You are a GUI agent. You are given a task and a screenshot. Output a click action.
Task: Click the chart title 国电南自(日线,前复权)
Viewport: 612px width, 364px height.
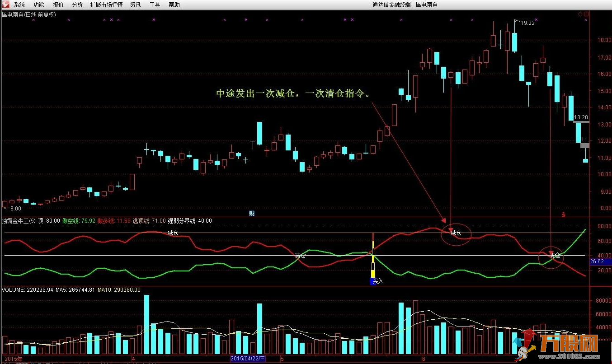pos(29,14)
